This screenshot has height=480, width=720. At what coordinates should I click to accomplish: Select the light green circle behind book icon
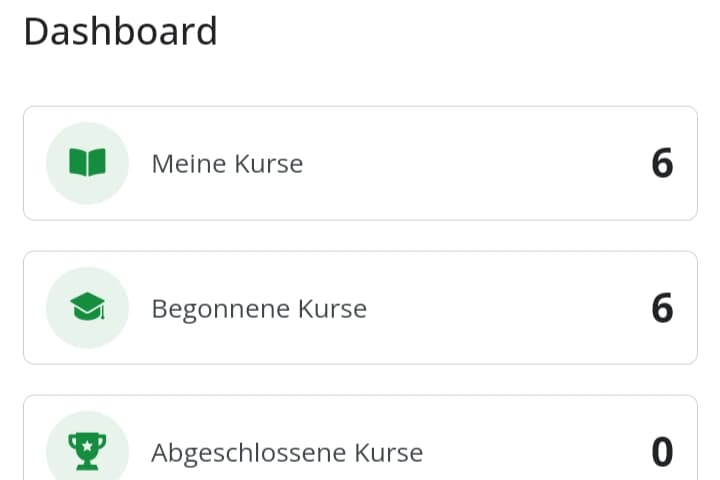click(87, 163)
